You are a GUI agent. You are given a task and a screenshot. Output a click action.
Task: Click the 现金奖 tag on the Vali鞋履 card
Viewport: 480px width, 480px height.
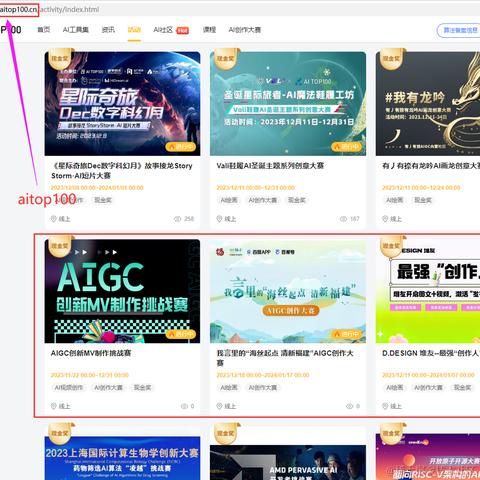(x=297, y=200)
